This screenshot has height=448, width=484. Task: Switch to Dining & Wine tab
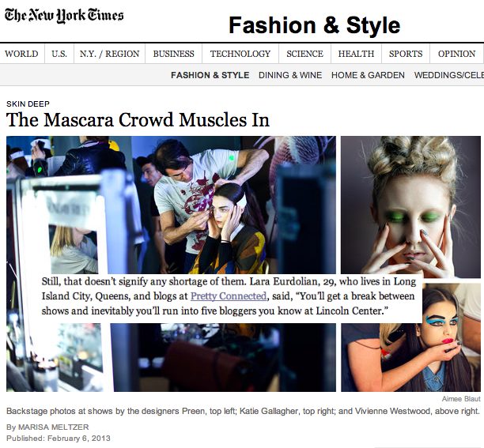(290, 75)
